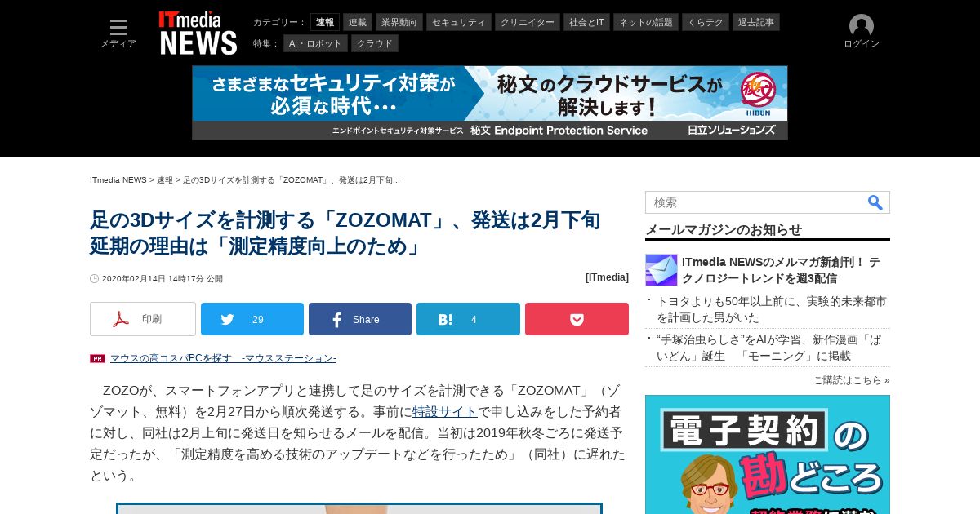Click 速報 breadcrumb link
The height and width of the screenshot is (514, 980).
click(165, 179)
